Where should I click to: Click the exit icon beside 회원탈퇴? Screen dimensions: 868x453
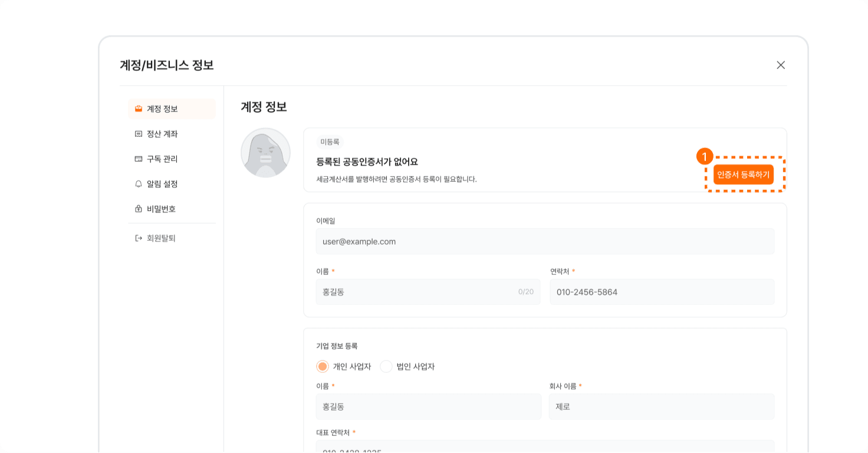[139, 238]
